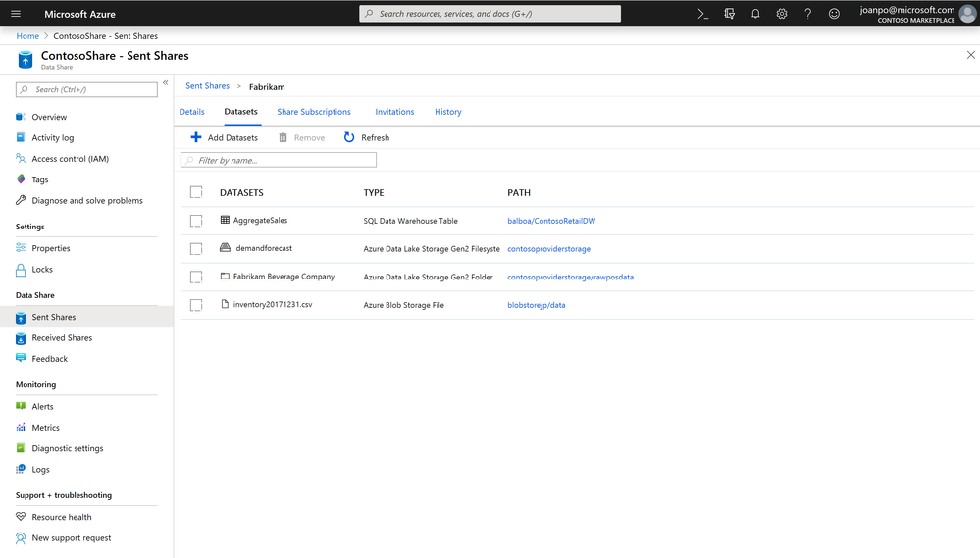The width and height of the screenshot is (980, 558).
Task: Open the Share Subscriptions tab
Action: click(314, 112)
